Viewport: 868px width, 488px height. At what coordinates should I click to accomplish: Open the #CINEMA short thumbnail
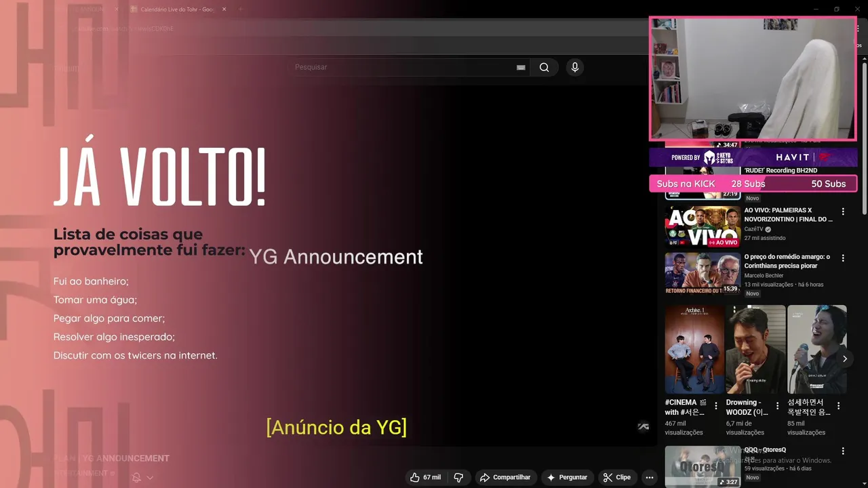tap(694, 349)
